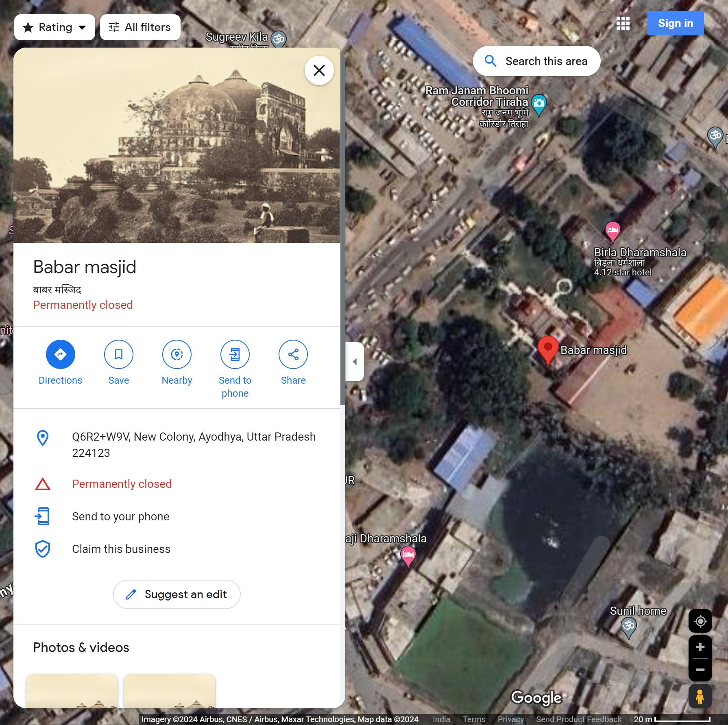
Task: Click Send to your phone row
Action: pos(177,516)
